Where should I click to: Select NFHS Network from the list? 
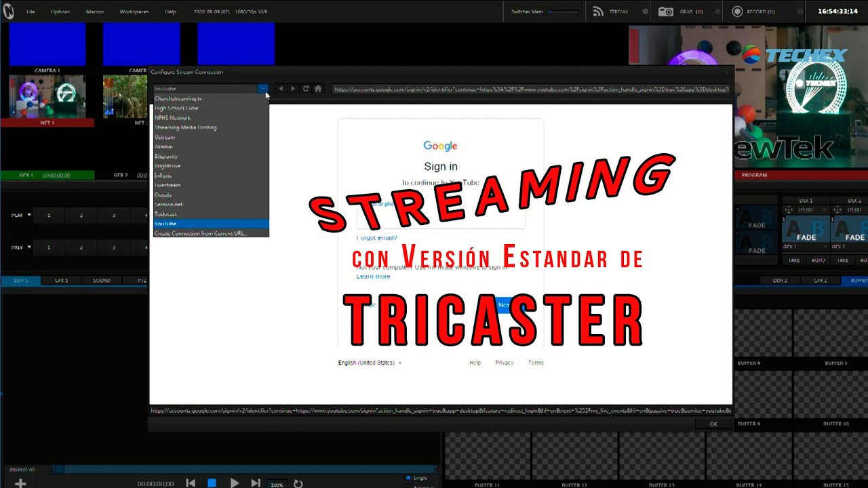(211, 117)
